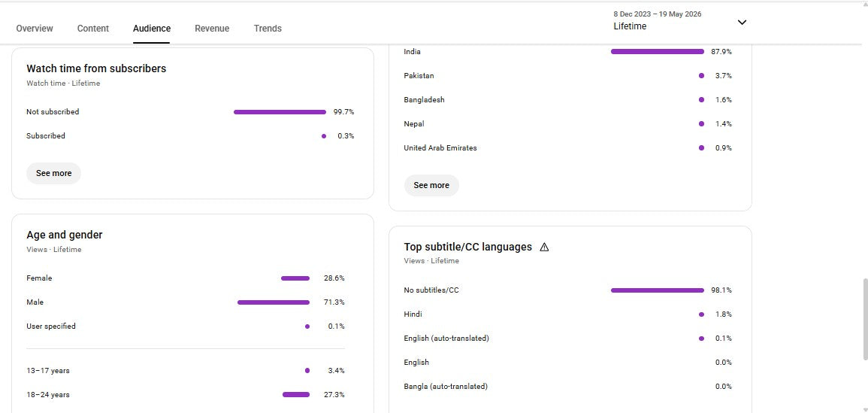868x413 pixels.
Task: Click the Not subscribed percentage bar
Action: pos(280,112)
